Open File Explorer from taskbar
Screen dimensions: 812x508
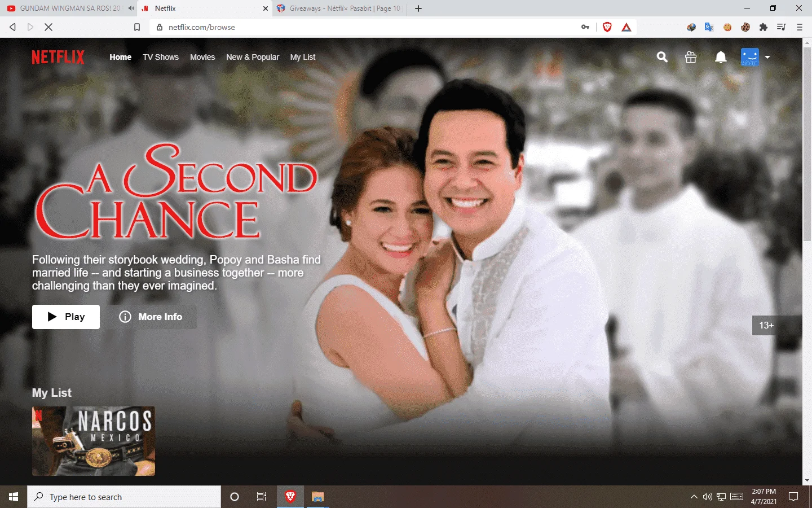[x=318, y=497]
